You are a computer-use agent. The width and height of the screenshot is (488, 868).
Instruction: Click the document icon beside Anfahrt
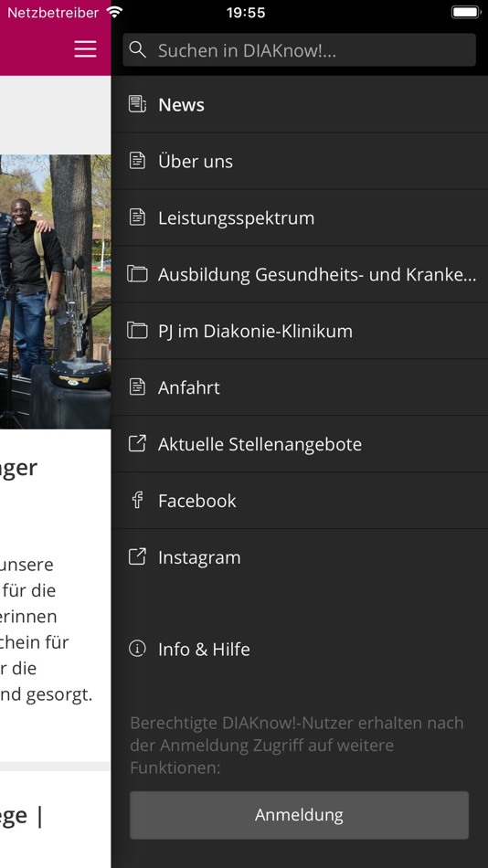point(137,387)
